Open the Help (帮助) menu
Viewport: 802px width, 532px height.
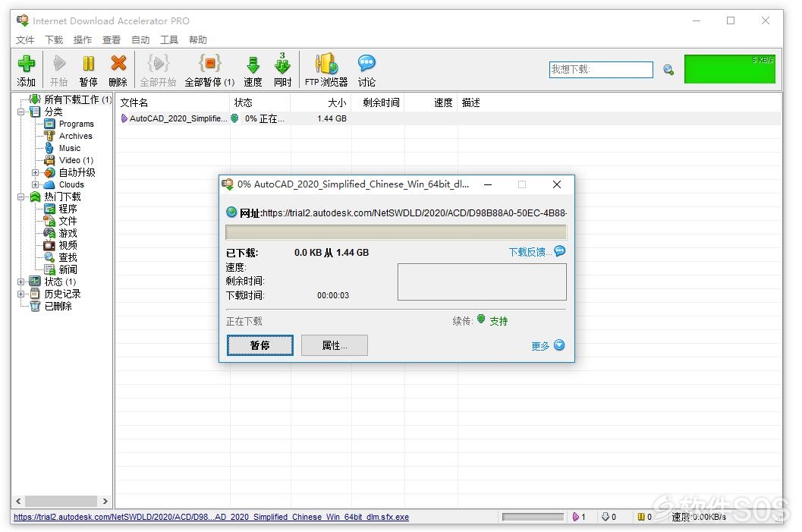198,40
